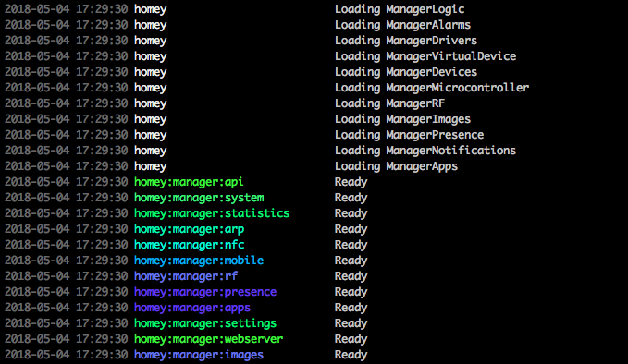
Task: Select the homey:manager:arp label
Action: click(x=189, y=229)
